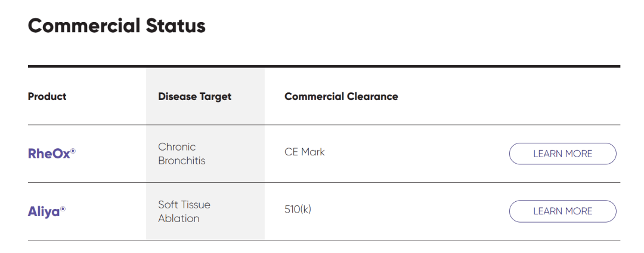Click the words Soft Tissue in Aliya row
The height and width of the screenshot is (253, 644).
pyautogui.click(x=184, y=205)
